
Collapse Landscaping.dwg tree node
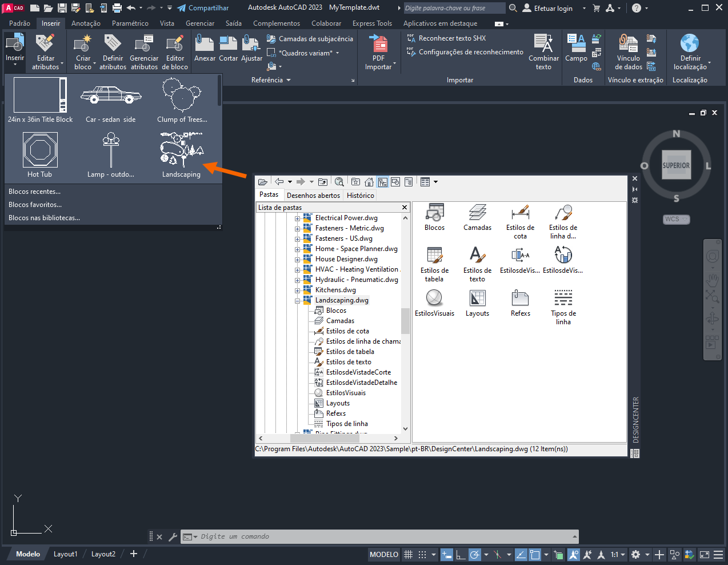pyautogui.click(x=297, y=301)
